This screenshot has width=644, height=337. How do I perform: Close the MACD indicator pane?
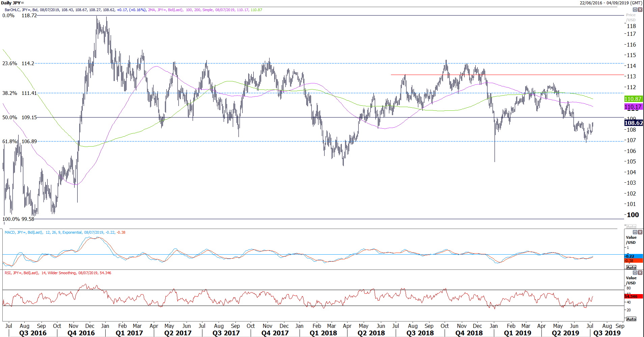(x=640, y=232)
